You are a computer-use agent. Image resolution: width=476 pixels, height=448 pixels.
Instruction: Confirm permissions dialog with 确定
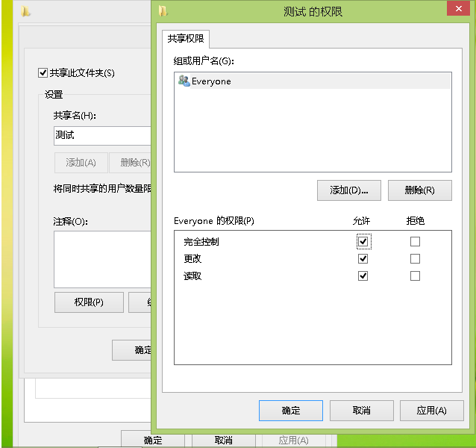pos(290,411)
